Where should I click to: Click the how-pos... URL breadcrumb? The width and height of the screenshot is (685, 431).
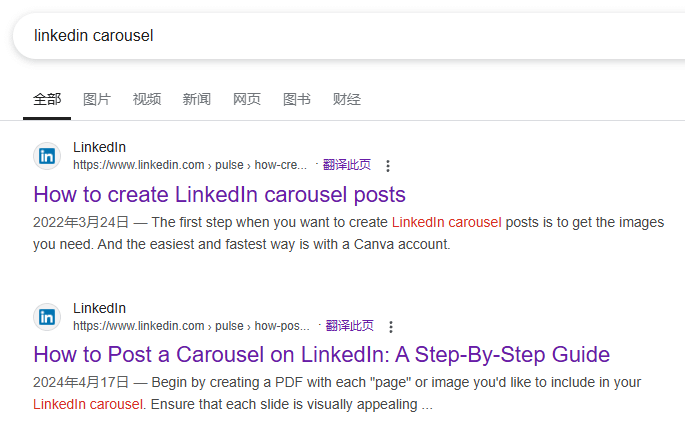point(282,326)
